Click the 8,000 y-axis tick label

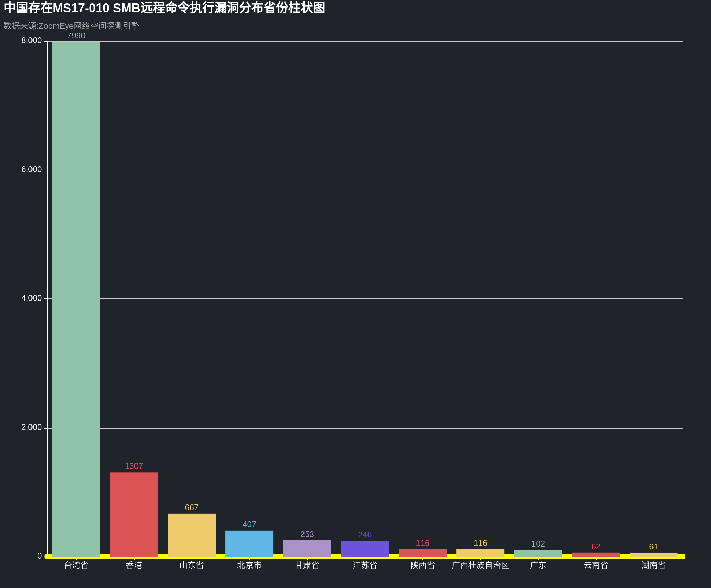[31, 41]
